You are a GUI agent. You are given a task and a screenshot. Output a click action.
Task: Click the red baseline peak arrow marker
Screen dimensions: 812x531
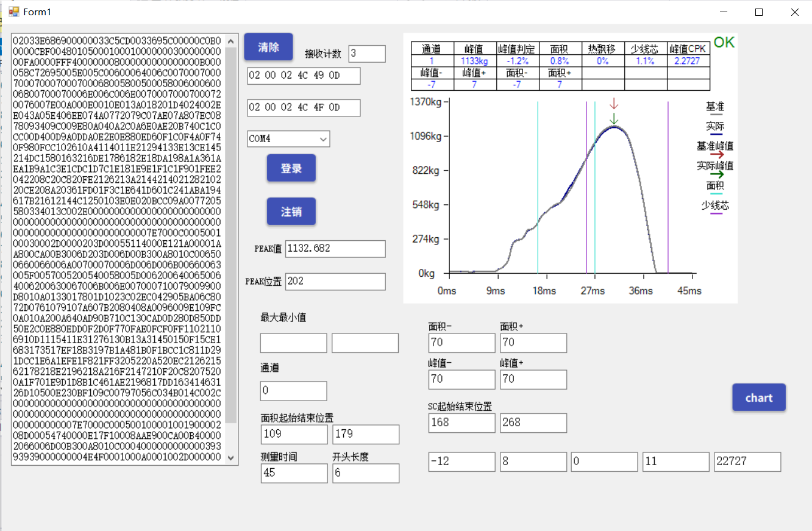point(614,102)
